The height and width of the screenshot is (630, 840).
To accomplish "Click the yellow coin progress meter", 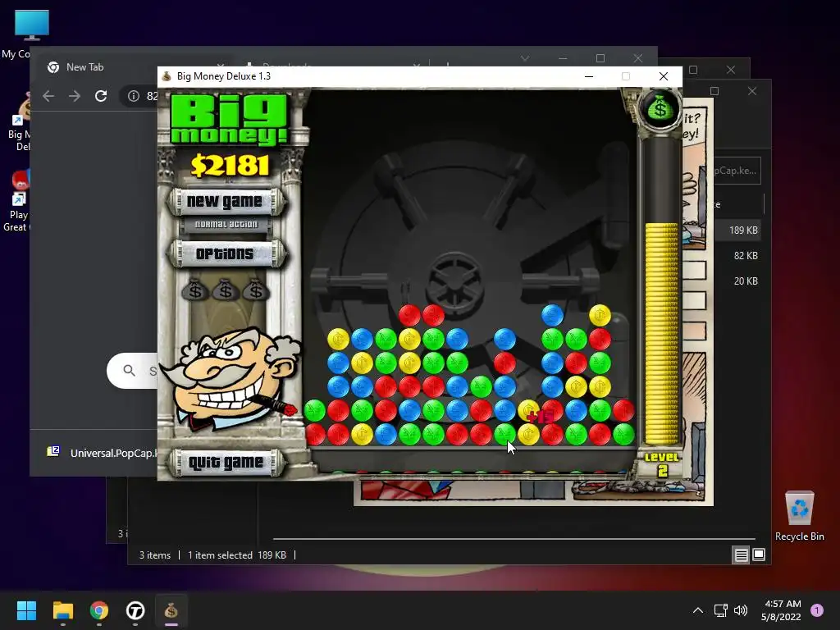I will coord(662,334).
